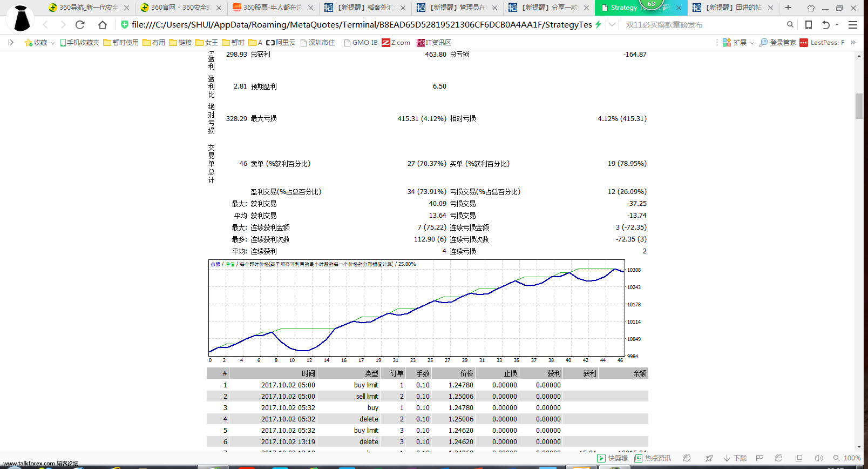The width and height of the screenshot is (868, 469).
Task: Switch to the 360官网 tab
Action: coord(180,8)
